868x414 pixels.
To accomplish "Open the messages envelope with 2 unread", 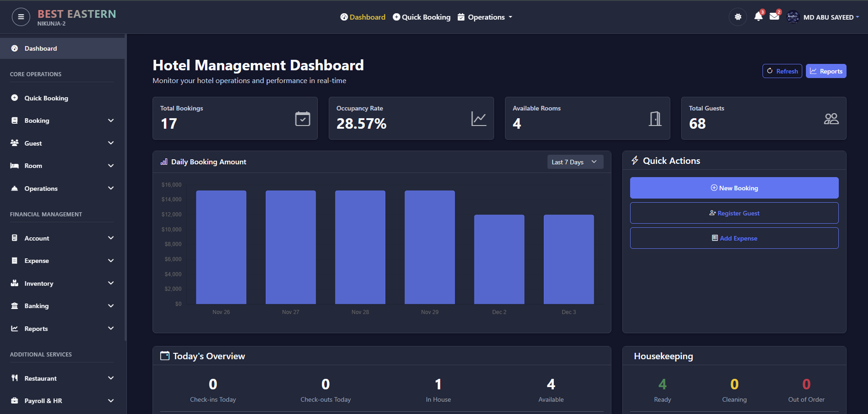I will 774,16.
